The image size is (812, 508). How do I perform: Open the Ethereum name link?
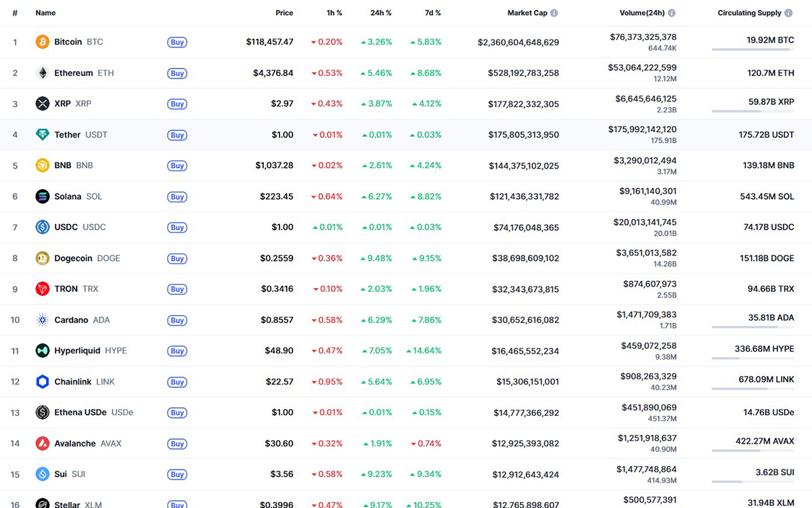pos(74,72)
